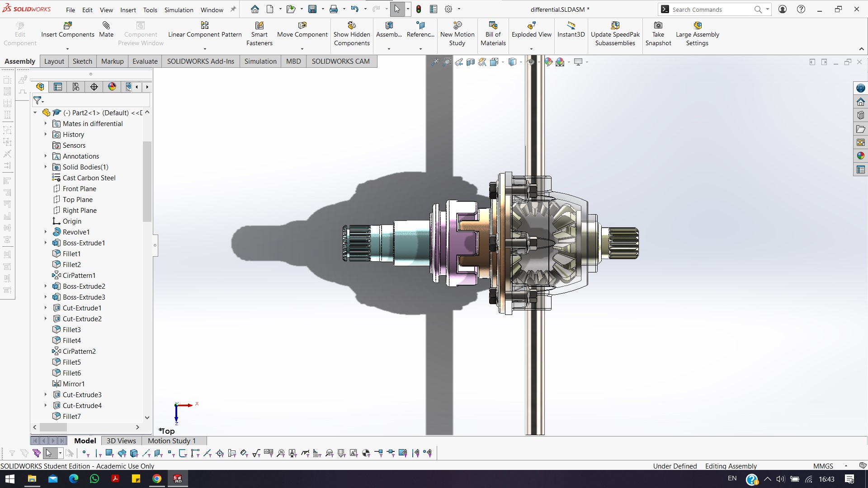The image size is (868, 488).
Task: Open ConfigurationManager tab
Action: 76,87
